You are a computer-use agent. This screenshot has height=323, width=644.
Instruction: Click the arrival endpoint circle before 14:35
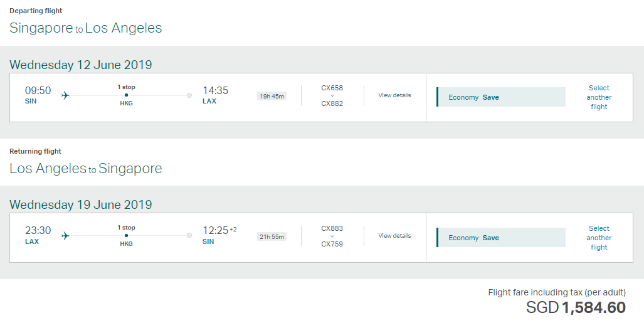(189, 95)
